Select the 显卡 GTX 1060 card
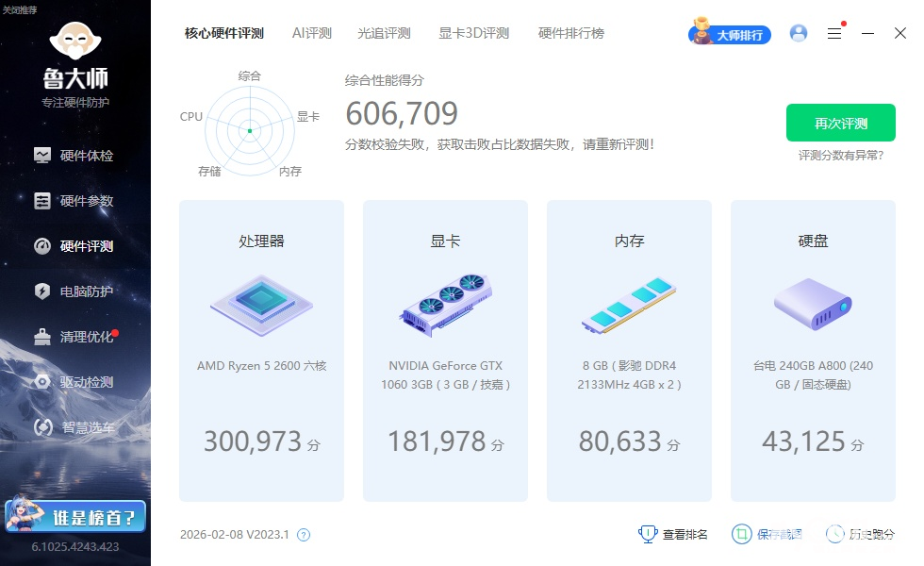This screenshot has width=924, height=566. click(445, 351)
